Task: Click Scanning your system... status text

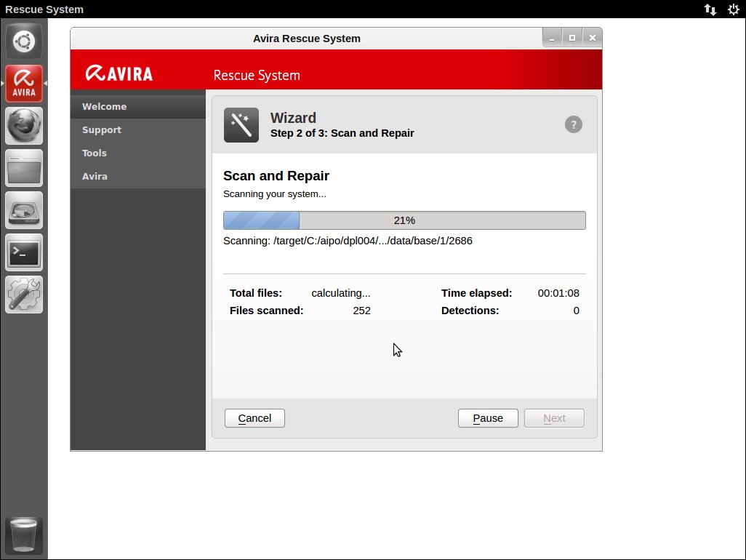Action: 275,194
